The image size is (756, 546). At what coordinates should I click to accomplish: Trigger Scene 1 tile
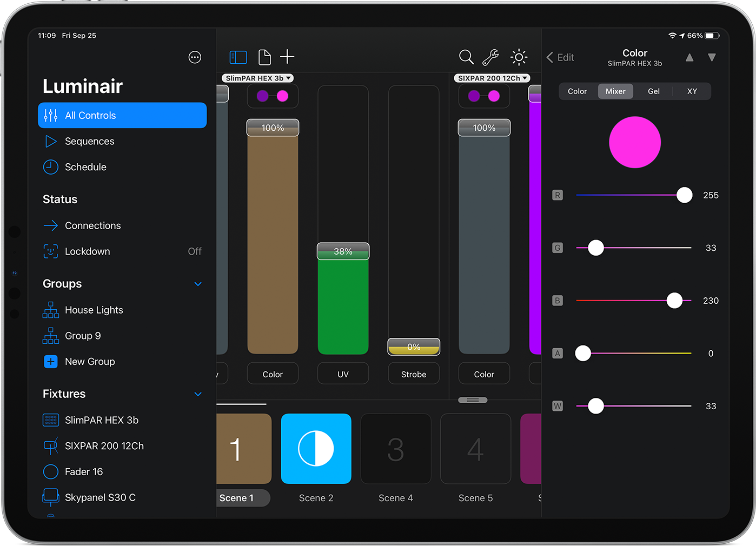click(x=243, y=449)
